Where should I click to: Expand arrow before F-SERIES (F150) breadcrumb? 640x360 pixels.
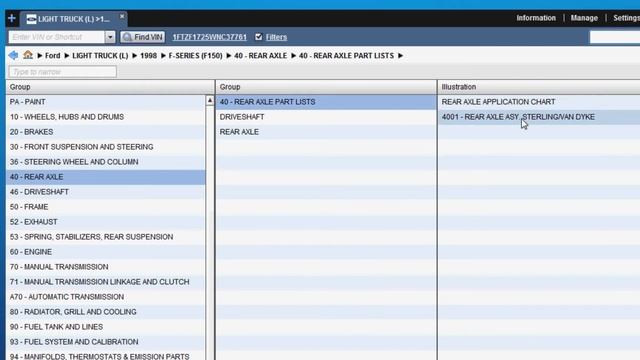[x=163, y=56]
